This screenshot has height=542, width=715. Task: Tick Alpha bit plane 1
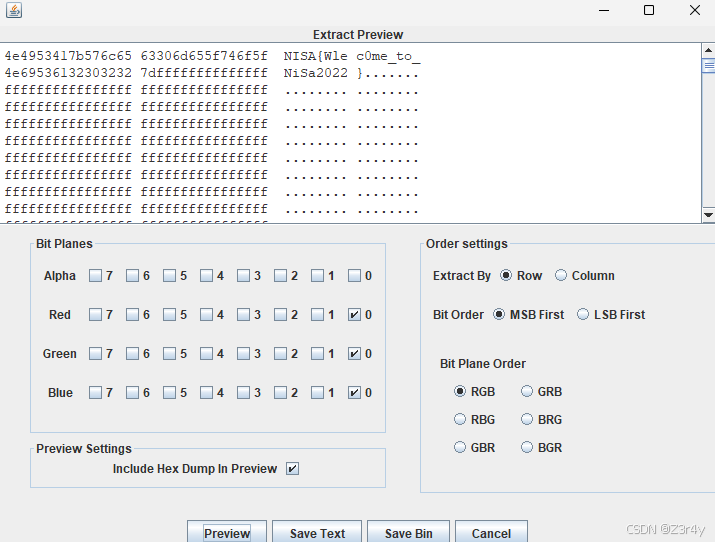[x=317, y=275]
